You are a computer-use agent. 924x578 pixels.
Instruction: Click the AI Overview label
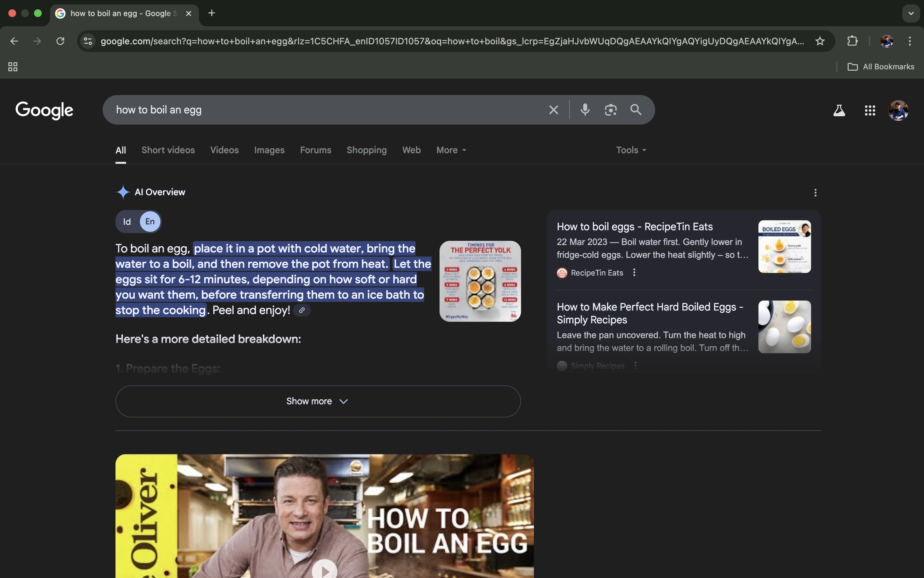[159, 192]
